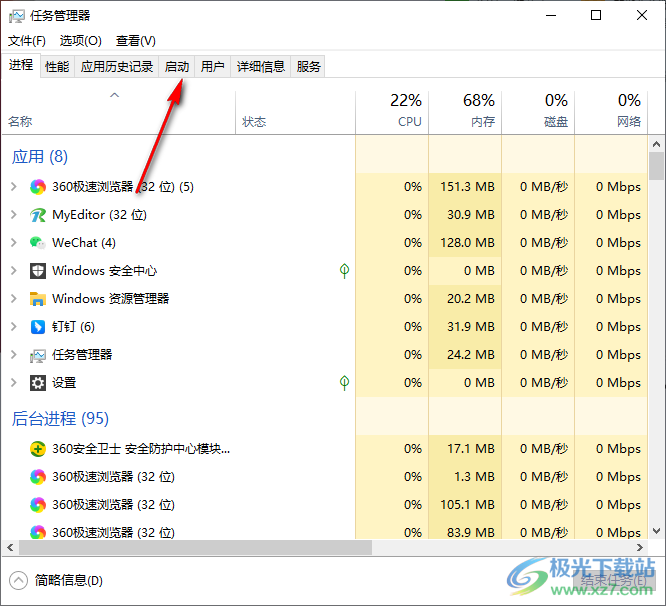Screen dimensions: 666x606
Task: Switch to the 性能 tab
Action: tap(57, 66)
